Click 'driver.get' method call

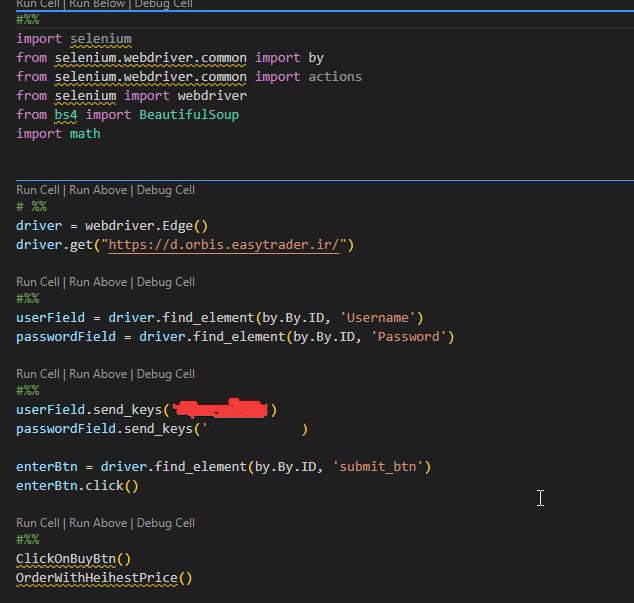tap(55, 245)
